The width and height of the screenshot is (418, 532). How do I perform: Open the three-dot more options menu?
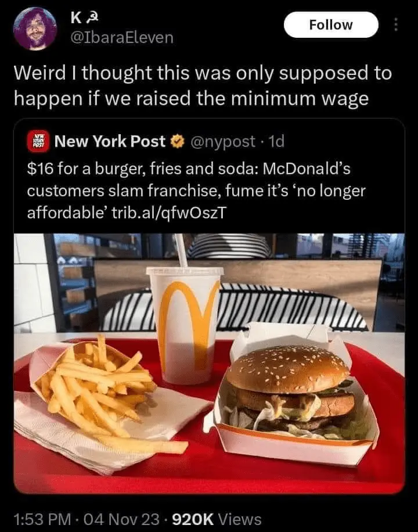point(395,24)
